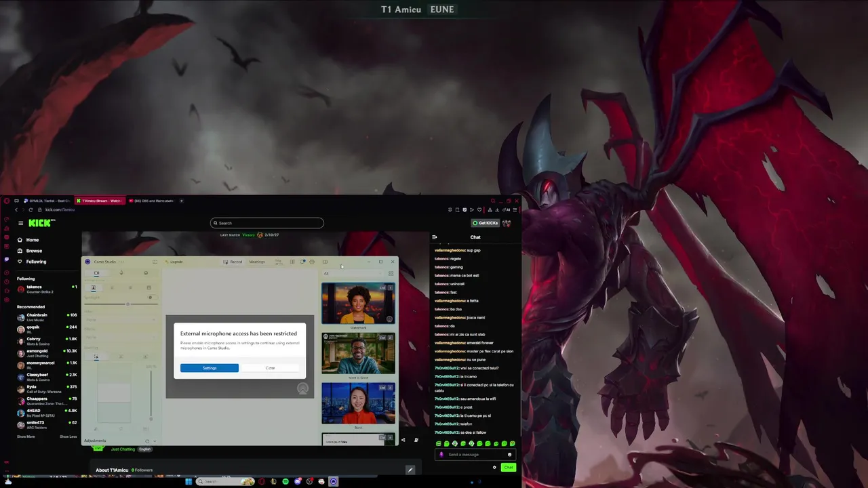Open recommended channel mommymarcel
This screenshot has width=868, height=488.
(46, 365)
